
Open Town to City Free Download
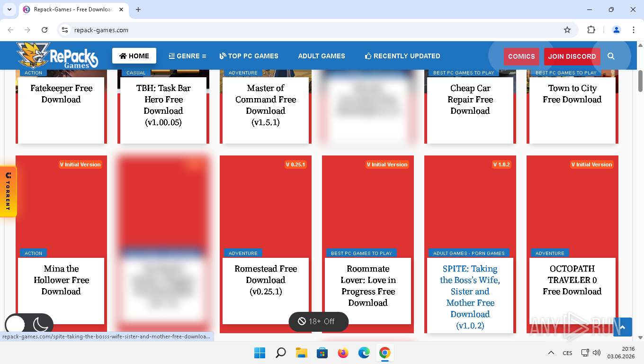point(572,94)
